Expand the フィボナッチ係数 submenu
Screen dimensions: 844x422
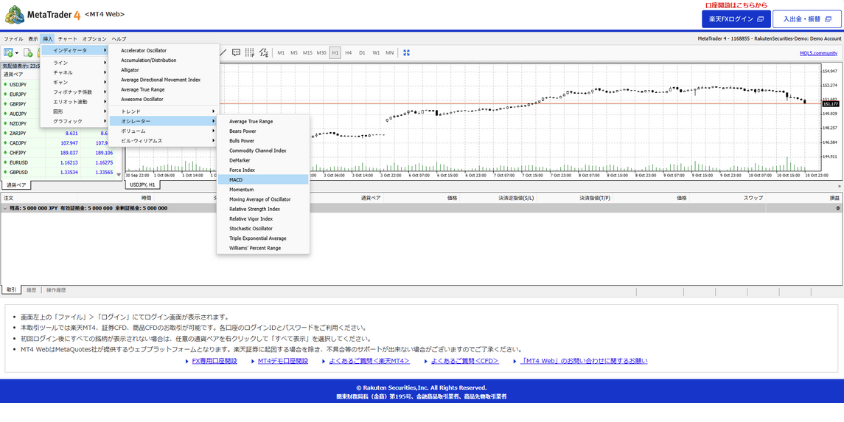click(76, 92)
